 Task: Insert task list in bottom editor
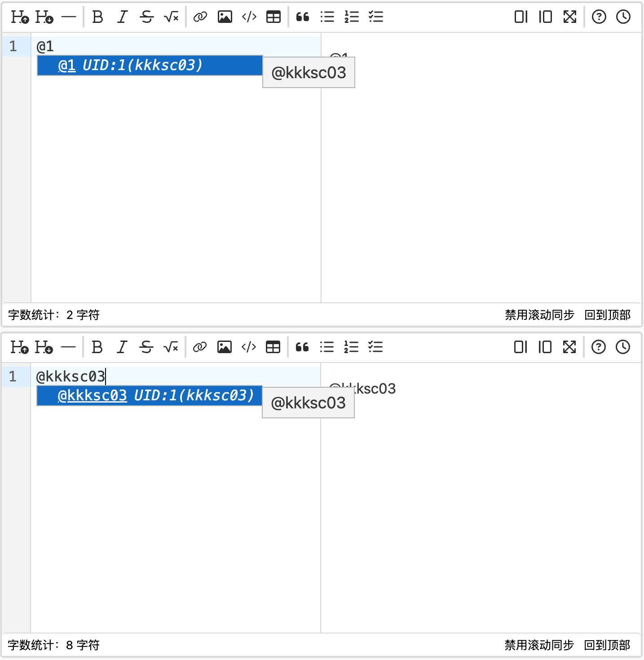click(x=375, y=347)
